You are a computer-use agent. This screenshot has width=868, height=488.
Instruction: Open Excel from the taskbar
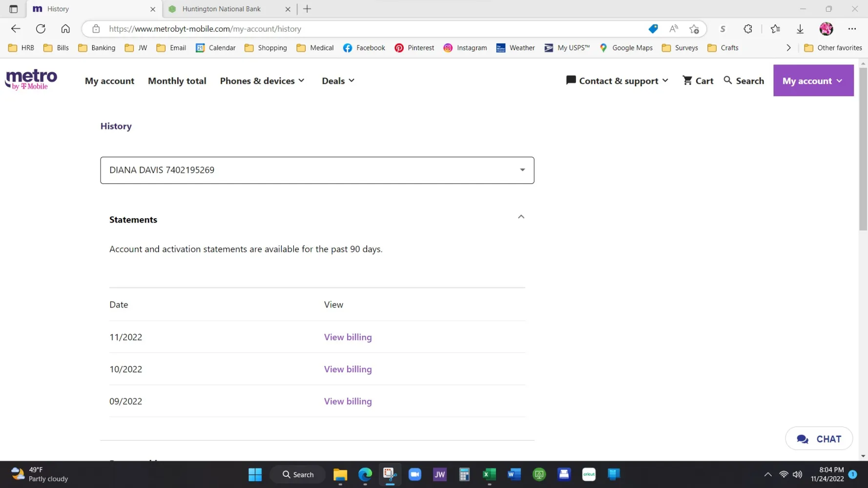tap(489, 474)
